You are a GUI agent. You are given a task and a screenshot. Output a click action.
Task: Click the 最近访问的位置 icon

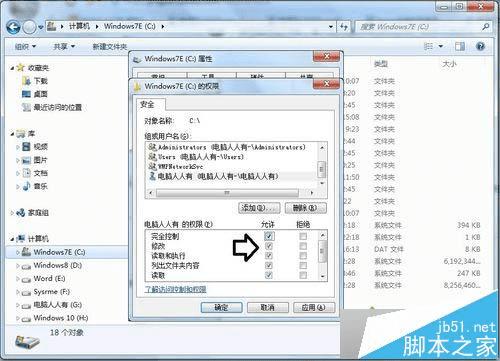26,107
